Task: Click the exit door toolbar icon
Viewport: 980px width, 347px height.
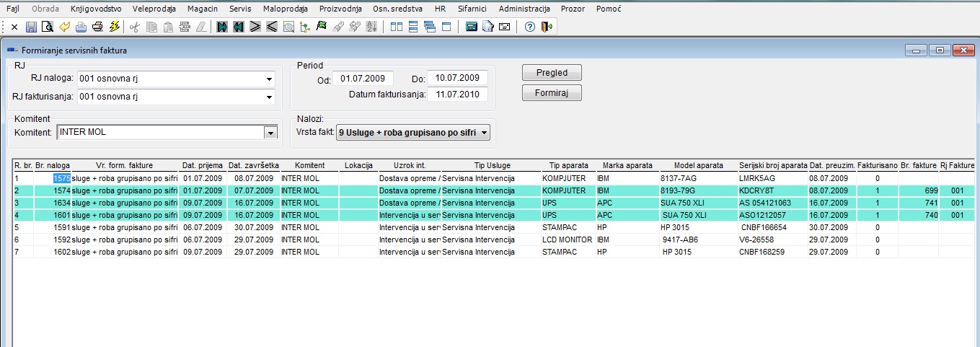Action: pyautogui.click(x=546, y=27)
